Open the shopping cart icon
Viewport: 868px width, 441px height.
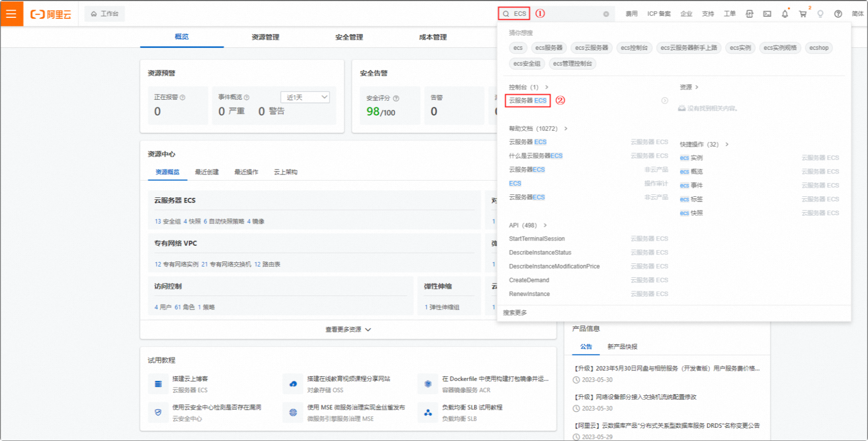802,14
